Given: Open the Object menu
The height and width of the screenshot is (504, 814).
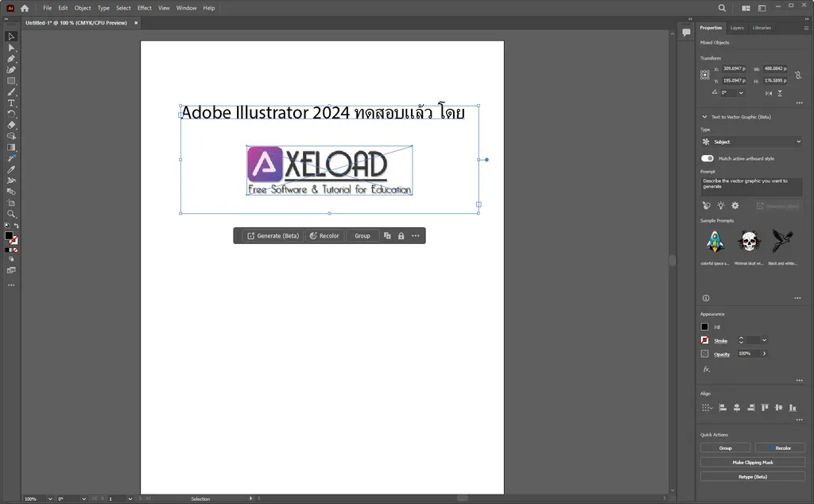Looking at the screenshot, I should point(83,8).
